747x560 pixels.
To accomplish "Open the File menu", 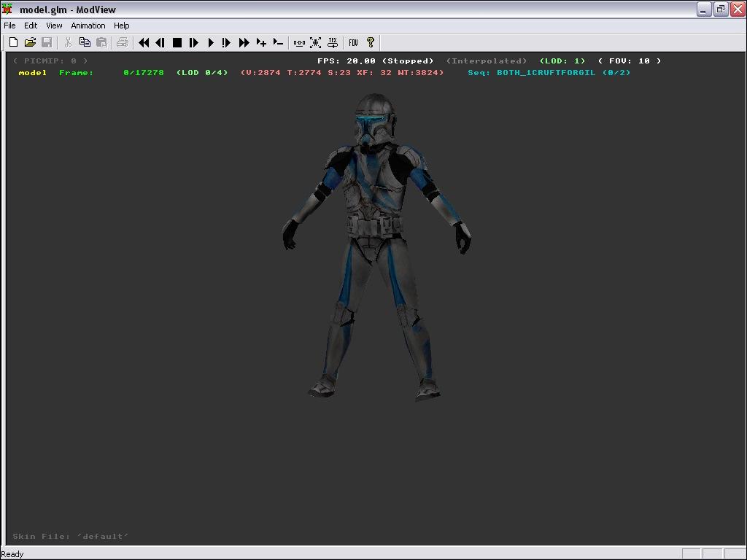I will [10, 26].
